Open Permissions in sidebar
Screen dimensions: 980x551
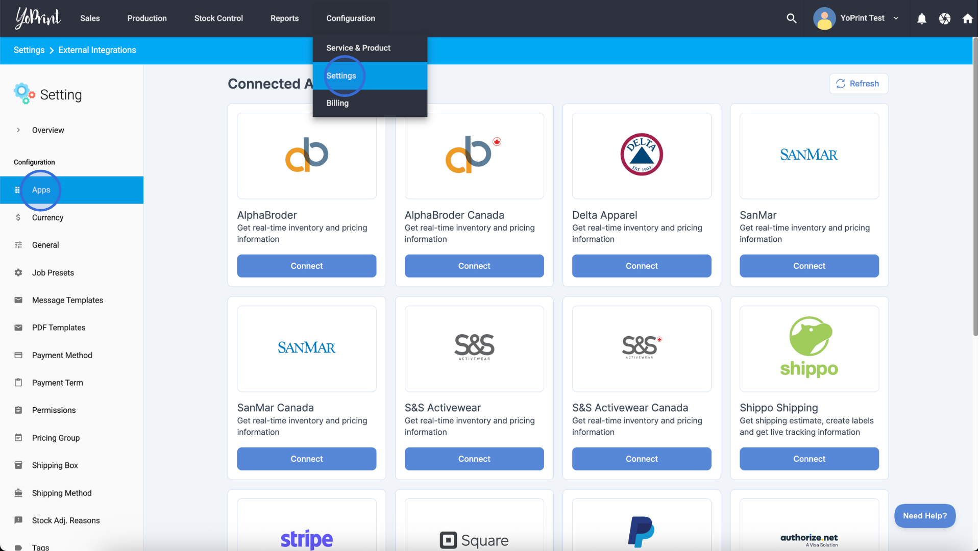(71, 410)
